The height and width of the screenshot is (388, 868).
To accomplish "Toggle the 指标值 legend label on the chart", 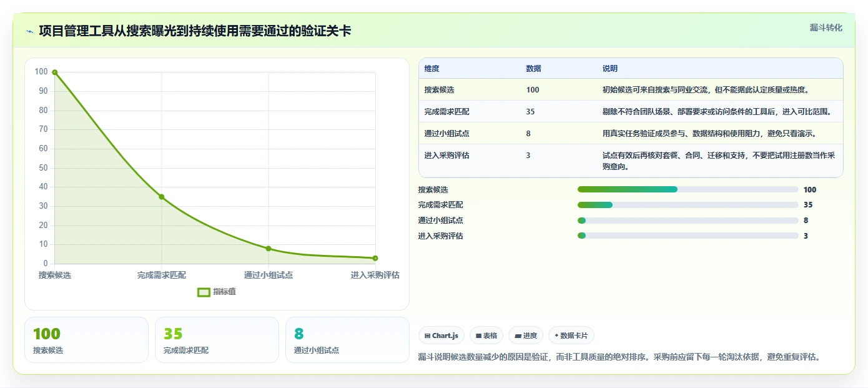I will tap(224, 292).
